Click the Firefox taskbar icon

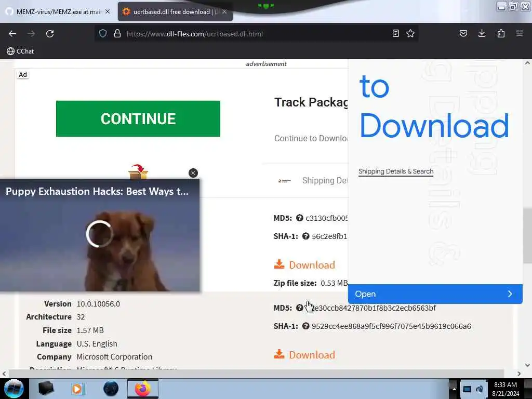143,389
